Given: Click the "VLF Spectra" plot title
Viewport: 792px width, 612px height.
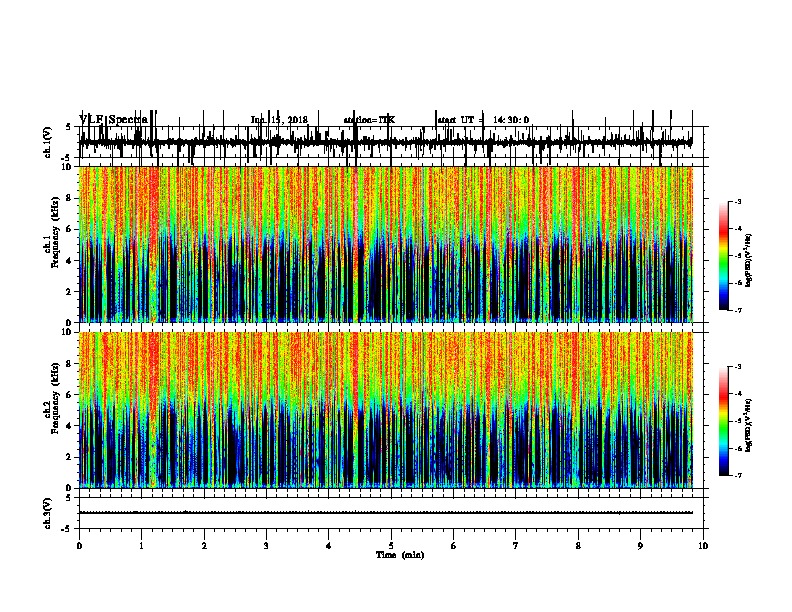Looking at the screenshot, I should click(x=114, y=120).
